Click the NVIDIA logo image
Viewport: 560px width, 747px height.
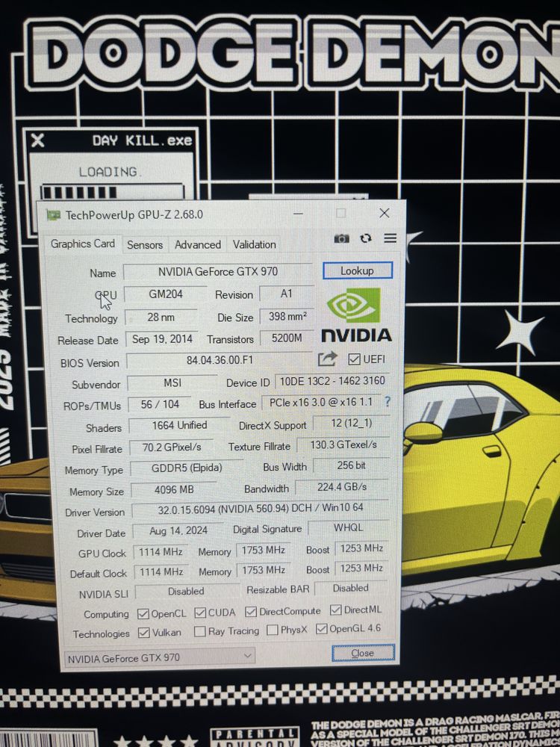[x=356, y=315]
